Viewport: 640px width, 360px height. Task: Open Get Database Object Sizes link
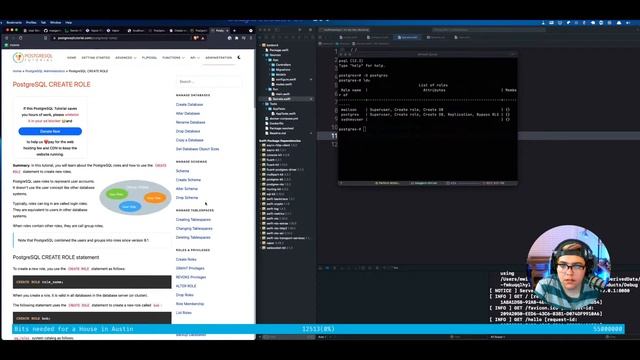click(x=198, y=149)
